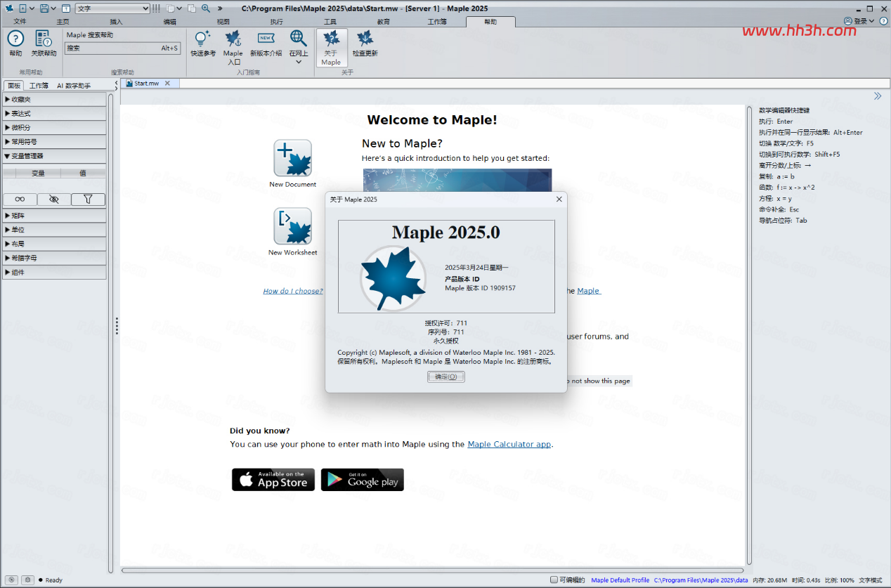Switch to the 插入 ribbon tab

click(116, 22)
